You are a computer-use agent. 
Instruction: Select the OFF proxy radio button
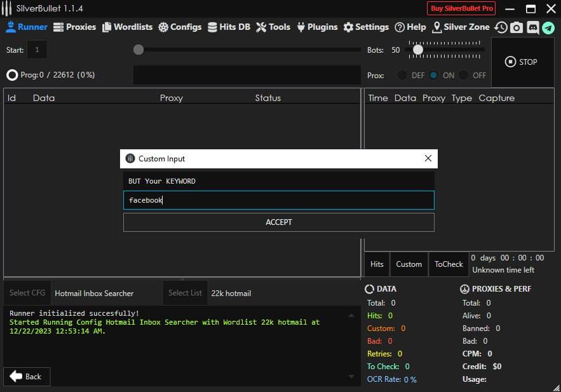pyautogui.click(x=464, y=75)
